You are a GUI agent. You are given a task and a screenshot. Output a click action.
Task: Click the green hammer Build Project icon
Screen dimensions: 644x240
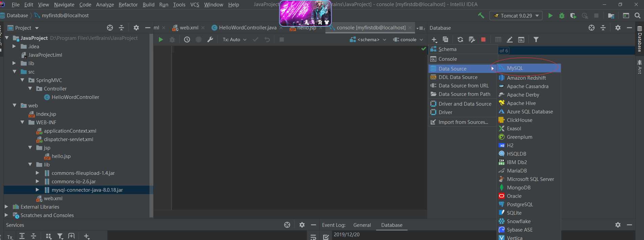(x=481, y=16)
